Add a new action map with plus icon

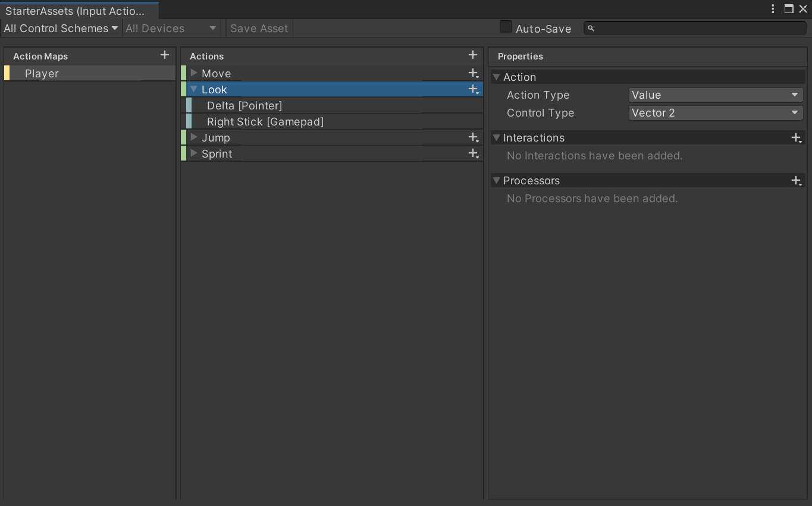pyautogui.click(x=165, y=55)
